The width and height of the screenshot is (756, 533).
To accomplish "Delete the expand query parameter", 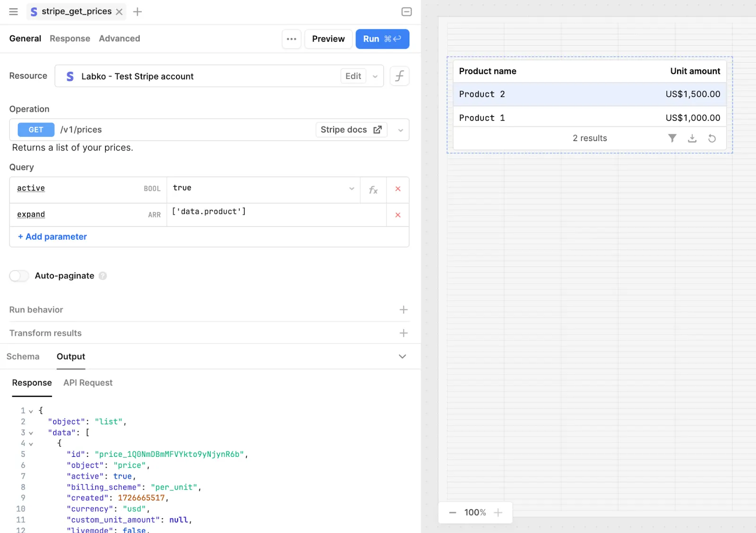I will [x=398, y=215].
